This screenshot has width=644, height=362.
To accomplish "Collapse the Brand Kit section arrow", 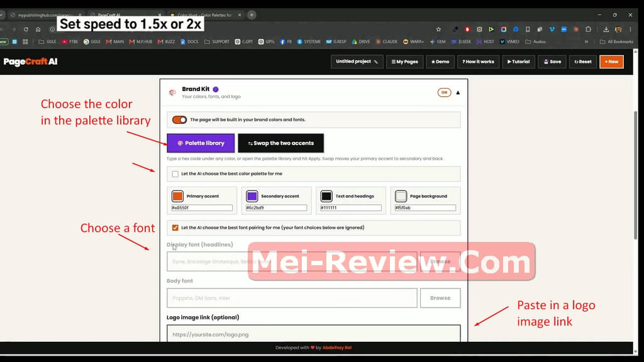I will (x=458, y=93).
